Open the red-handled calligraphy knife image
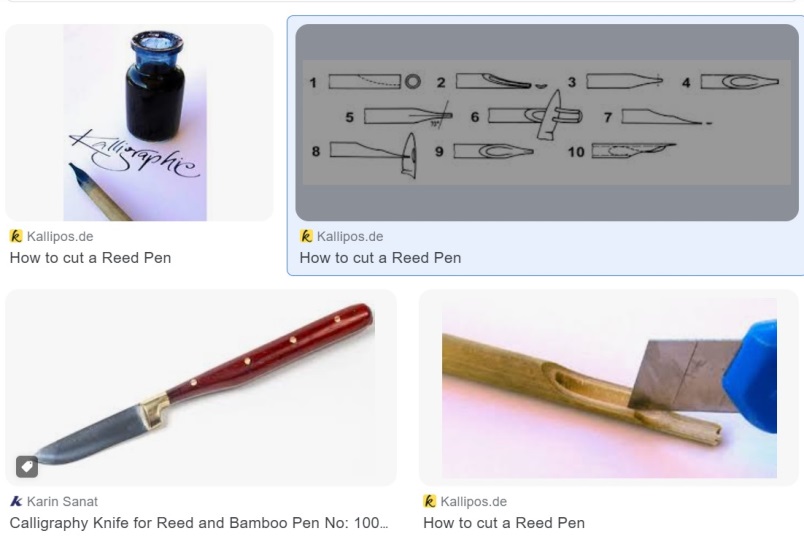Image resolution: width=804 pixels, height=539 pixels. (201, 387)
